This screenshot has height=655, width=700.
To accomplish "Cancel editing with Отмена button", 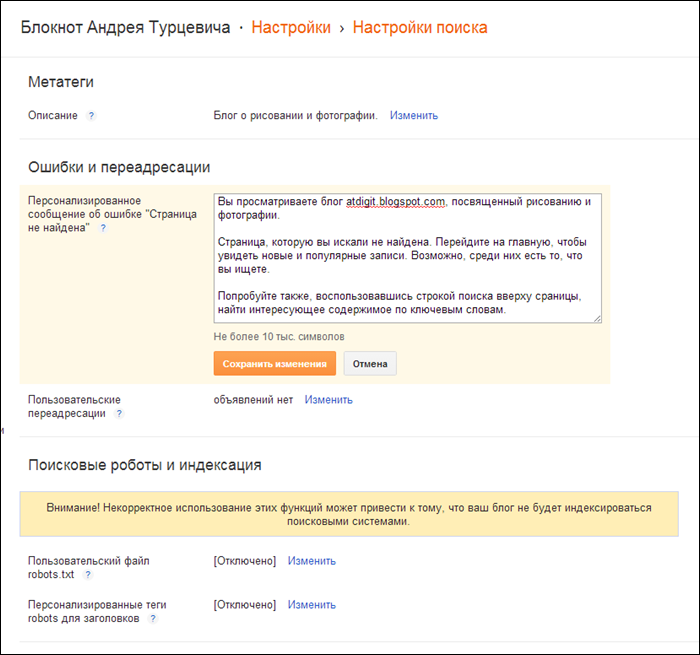I will click(370, 363).
